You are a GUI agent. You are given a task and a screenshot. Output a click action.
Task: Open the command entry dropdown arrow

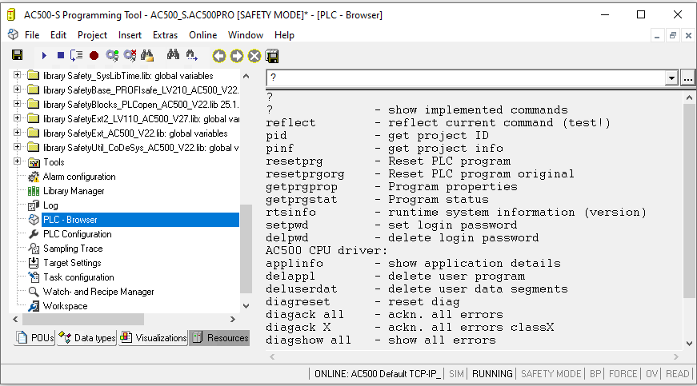click(x=672, y=78)
